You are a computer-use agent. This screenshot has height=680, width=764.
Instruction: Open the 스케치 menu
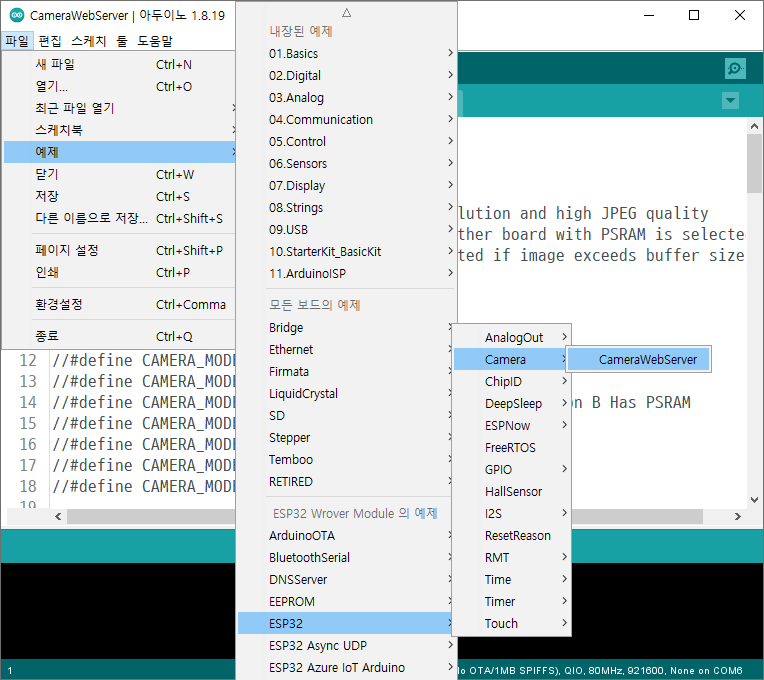pos(88,41)
